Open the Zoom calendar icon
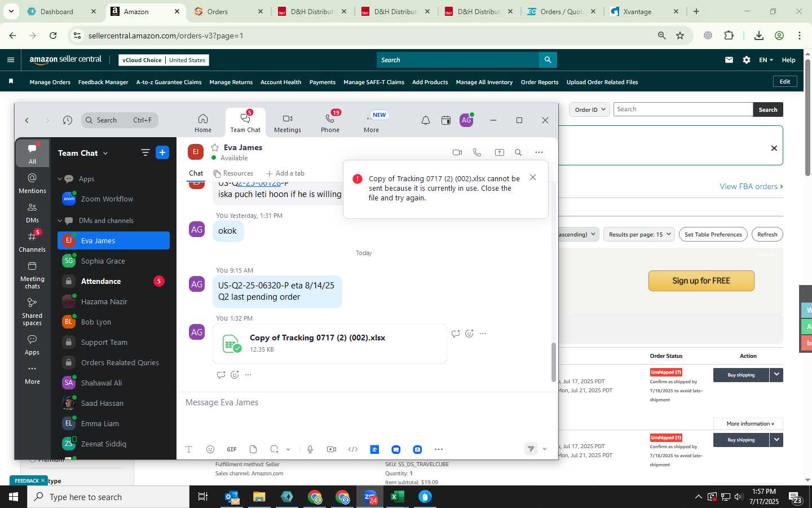The height and width of the screenshot is (508, 812). [446, 120]
